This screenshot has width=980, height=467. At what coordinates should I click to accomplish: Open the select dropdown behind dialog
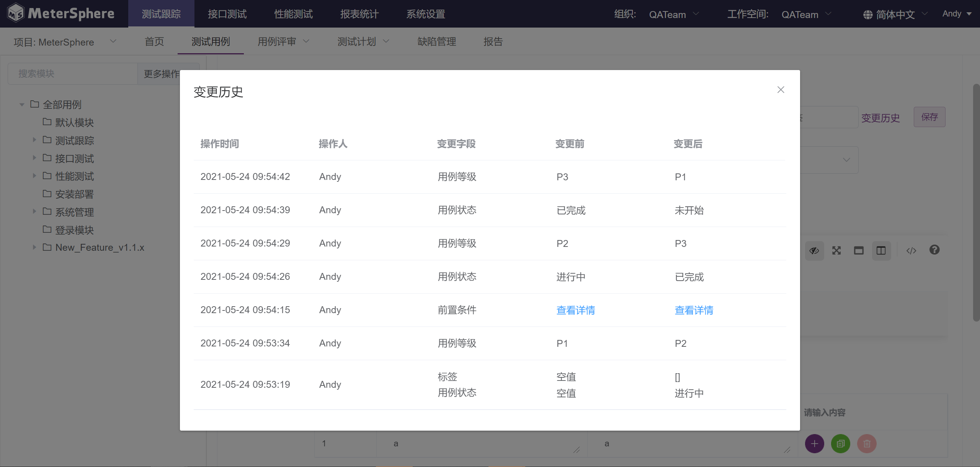pos(846,160)
